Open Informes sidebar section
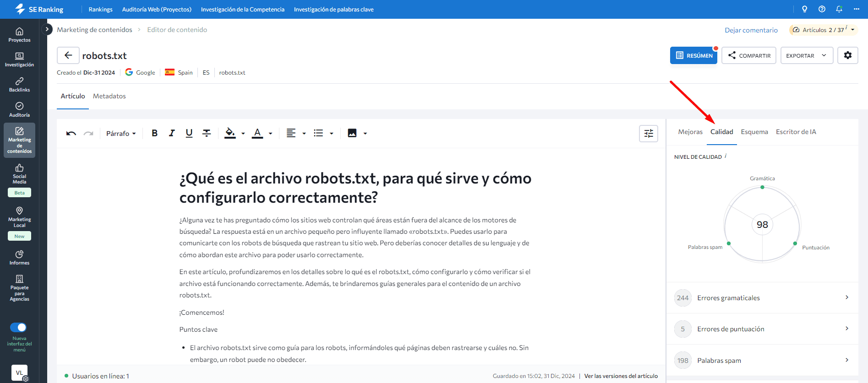Screen dimensions: 868x383 pos(19,258)
